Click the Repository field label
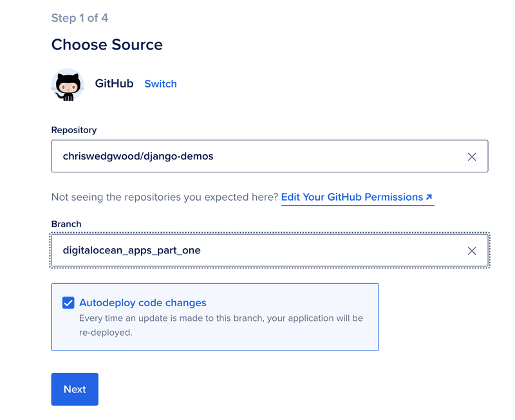515x420 pixels. click(74, 130)
